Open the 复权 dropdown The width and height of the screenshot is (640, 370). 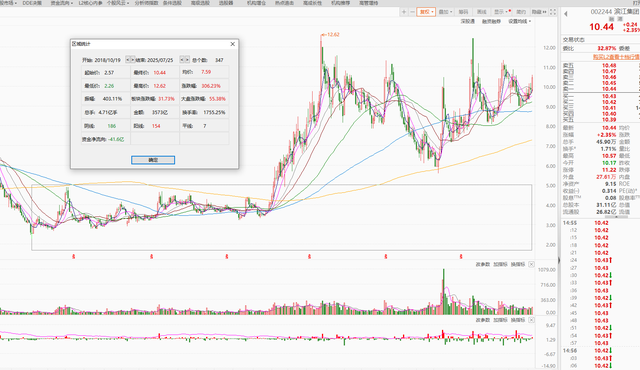[x=426, y=12]
